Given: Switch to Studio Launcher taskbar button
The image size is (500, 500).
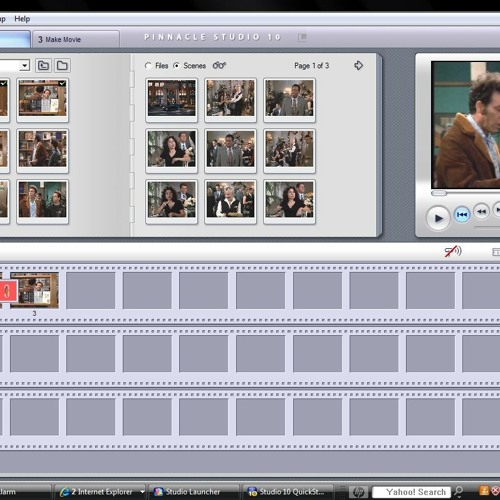Looking at the screenshot, I should click(x=193, y=492).
